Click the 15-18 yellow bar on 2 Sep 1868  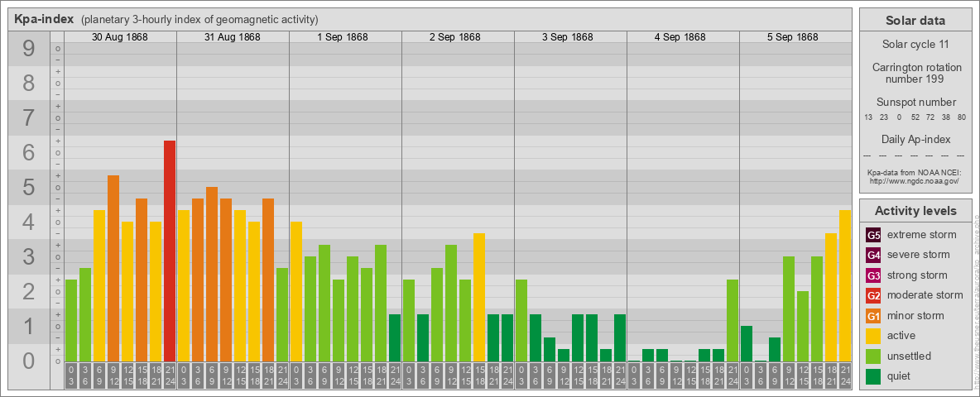click(478, 297)
